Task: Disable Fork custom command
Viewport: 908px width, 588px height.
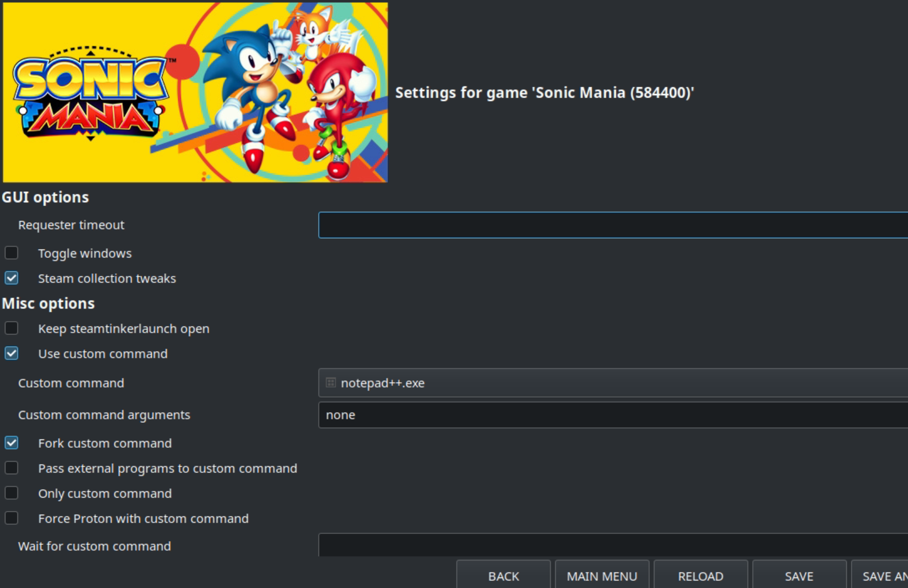Action: coord(12,443)
